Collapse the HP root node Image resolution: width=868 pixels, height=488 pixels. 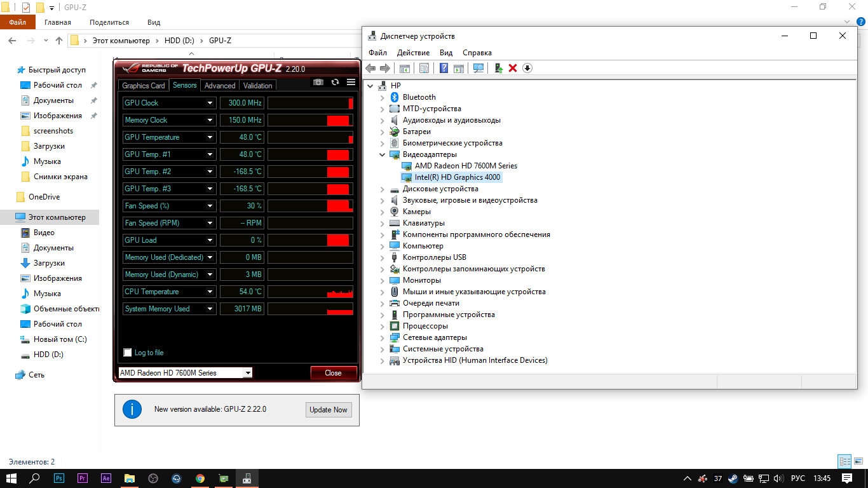point(370,86)
